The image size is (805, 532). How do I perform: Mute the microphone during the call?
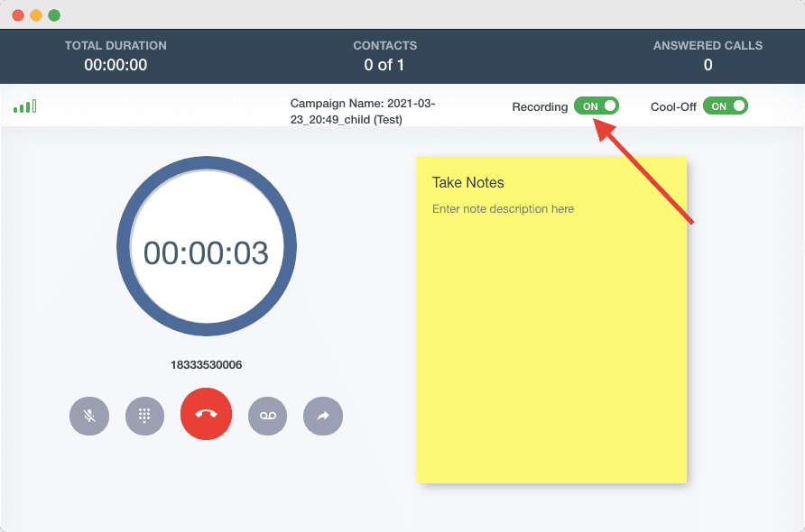89,416
